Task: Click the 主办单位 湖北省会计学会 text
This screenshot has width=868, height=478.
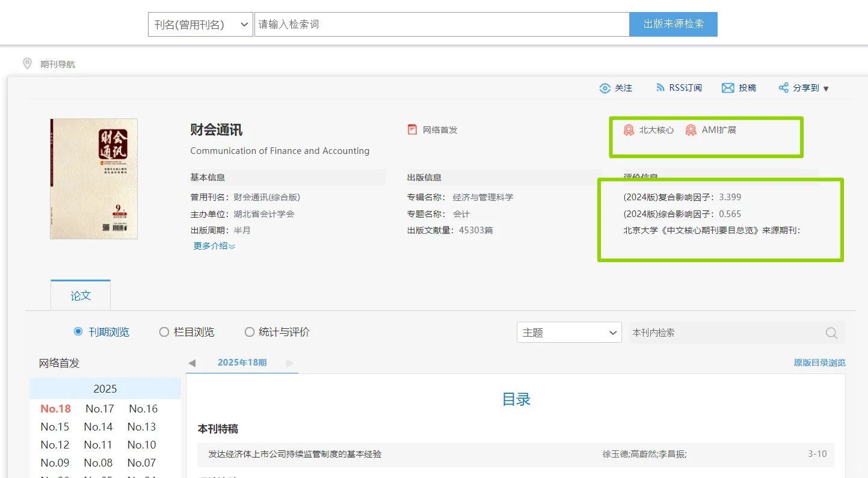Action: click(x=242, y=214)
